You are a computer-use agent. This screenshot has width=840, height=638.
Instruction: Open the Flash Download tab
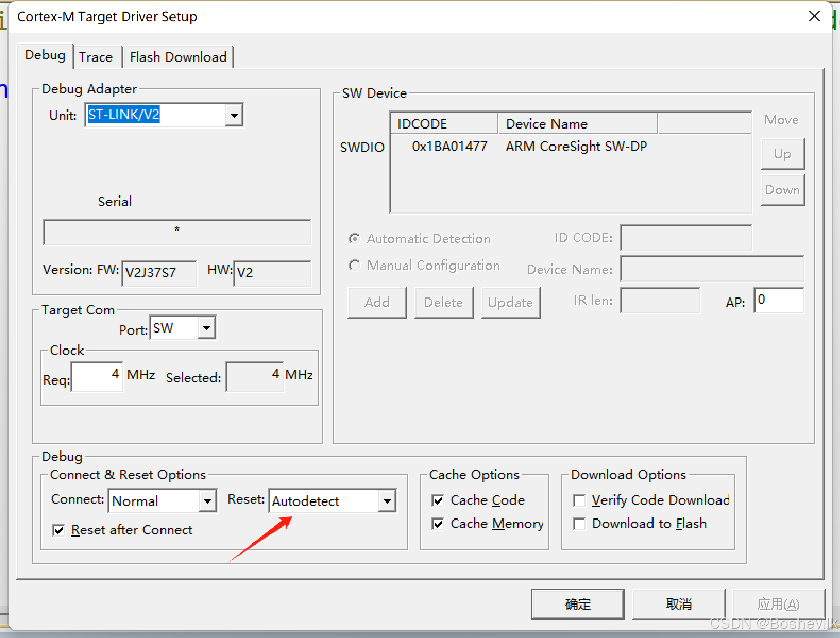pos(179,57)
